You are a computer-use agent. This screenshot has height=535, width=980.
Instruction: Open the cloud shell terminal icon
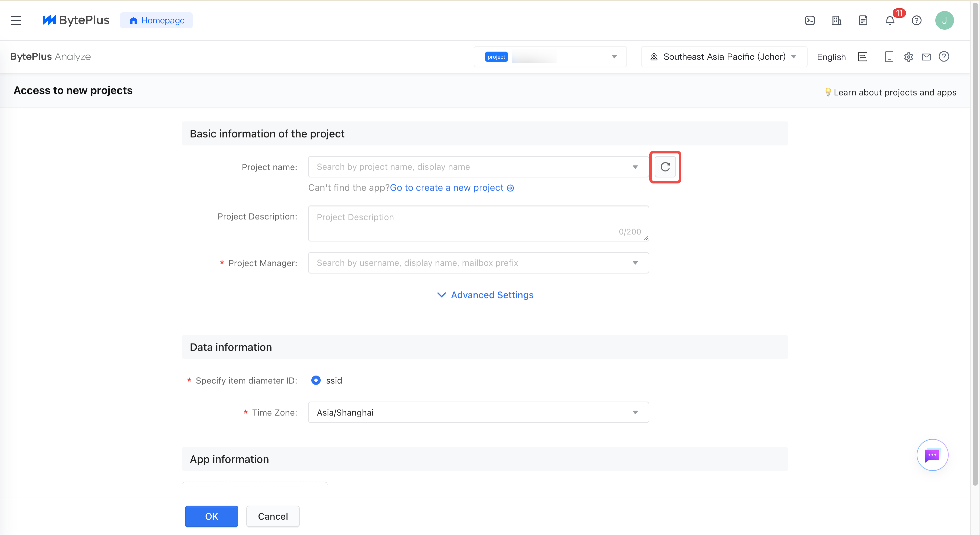[x=810, y=21]
